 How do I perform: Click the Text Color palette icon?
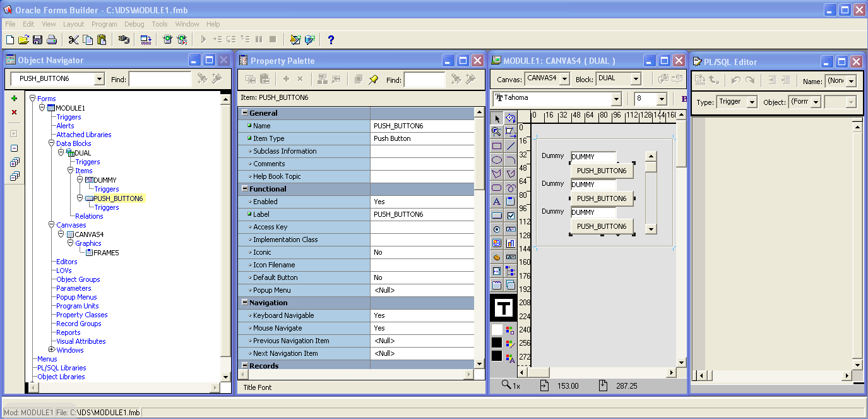(x=510, y=358)
